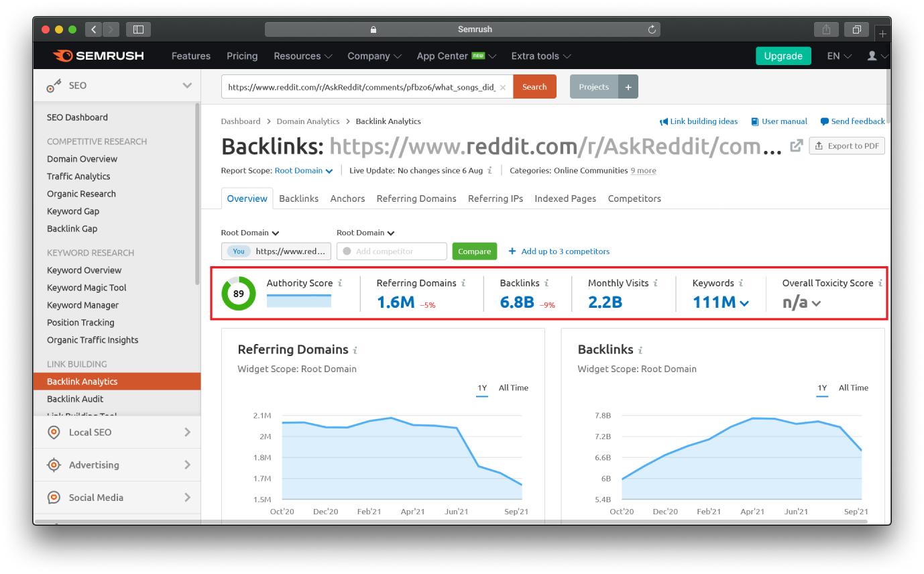Open the Referring IPs tab

click(x=496, y=198)
